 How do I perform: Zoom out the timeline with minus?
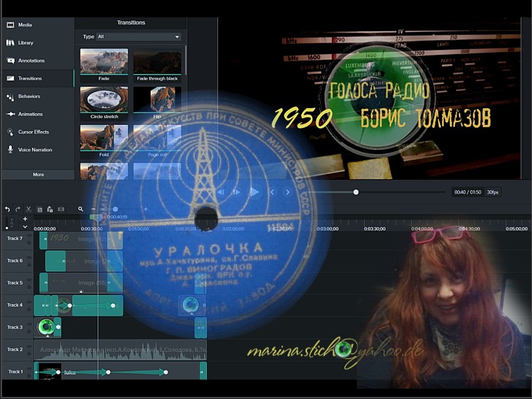(x=93, y=209)
